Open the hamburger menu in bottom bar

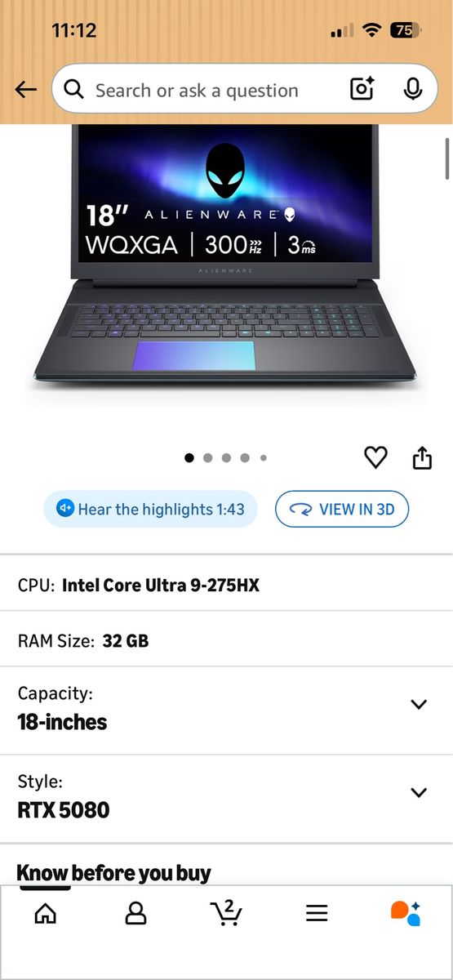317,913
